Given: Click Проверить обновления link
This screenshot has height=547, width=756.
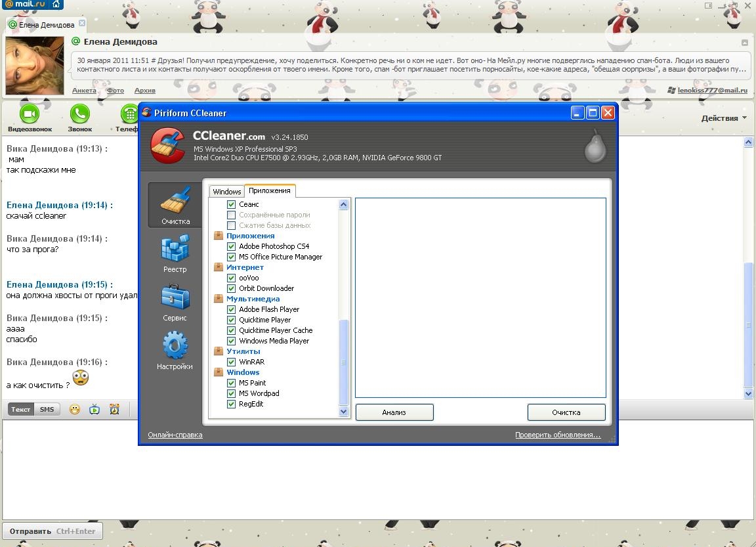Looking at the screenshot, I should [558, 435].
